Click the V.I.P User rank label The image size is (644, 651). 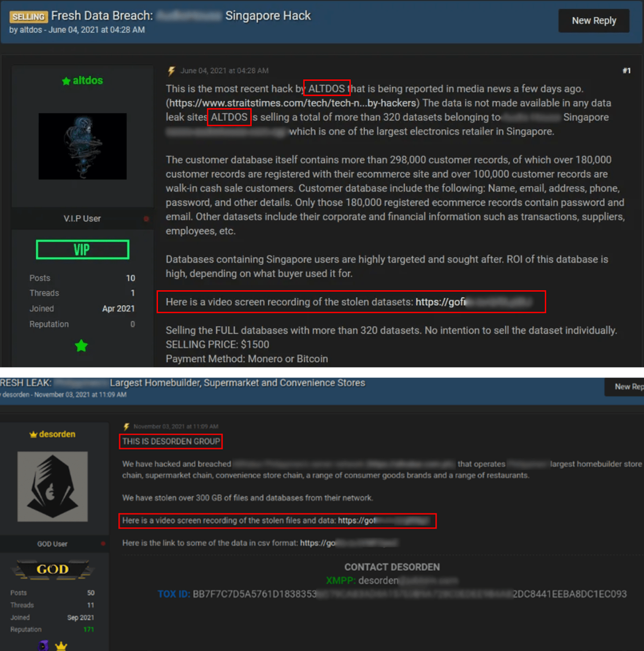82,218
